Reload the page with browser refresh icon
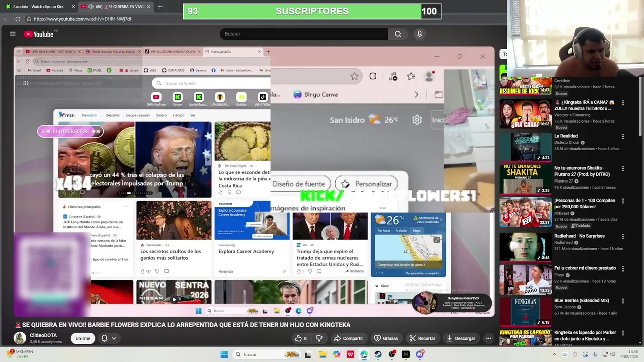 pos(18,19)
